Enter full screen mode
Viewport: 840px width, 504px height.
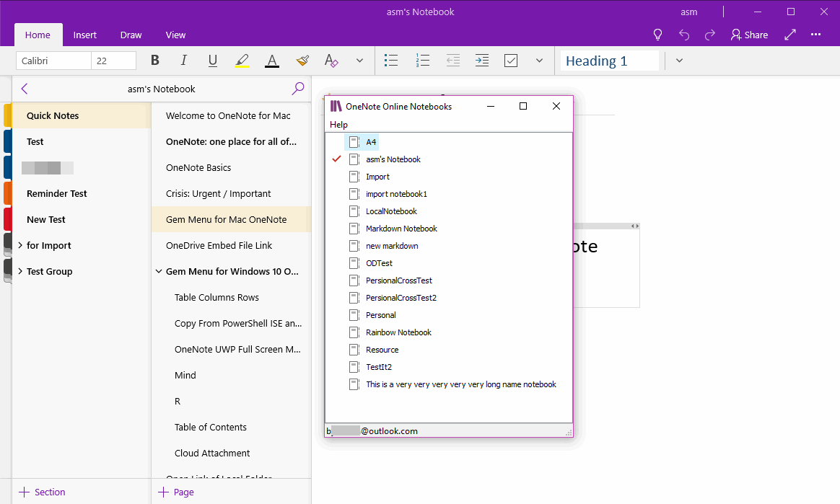(790, 35)
